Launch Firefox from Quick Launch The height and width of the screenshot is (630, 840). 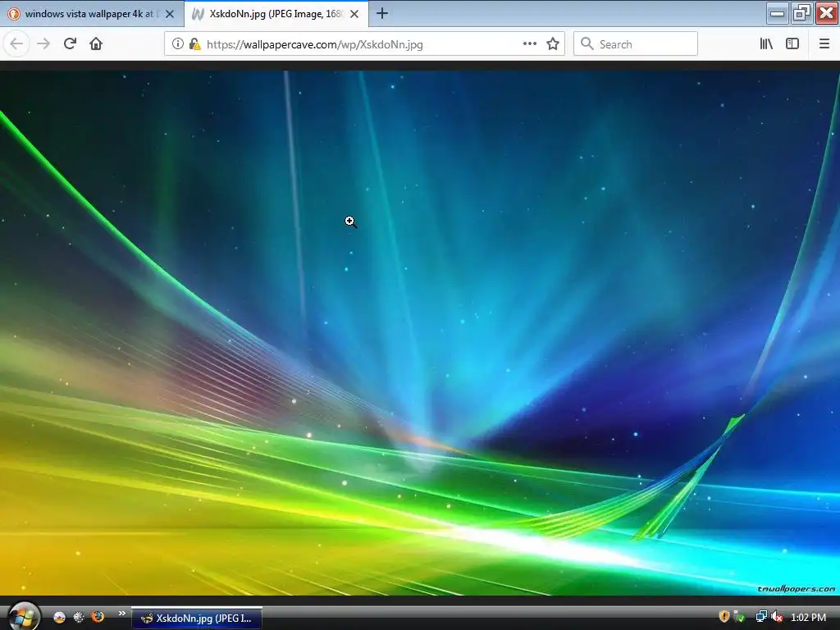point(98,617)
